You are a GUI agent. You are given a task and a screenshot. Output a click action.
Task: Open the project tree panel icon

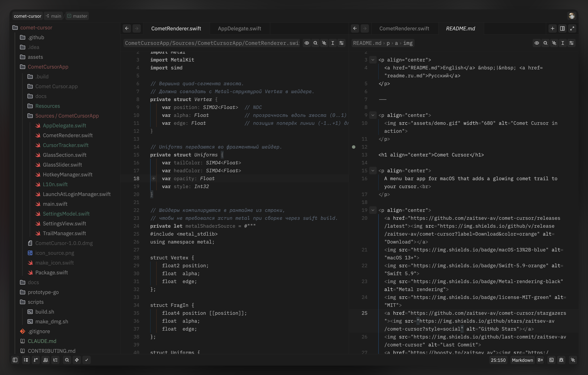point(26,360)
